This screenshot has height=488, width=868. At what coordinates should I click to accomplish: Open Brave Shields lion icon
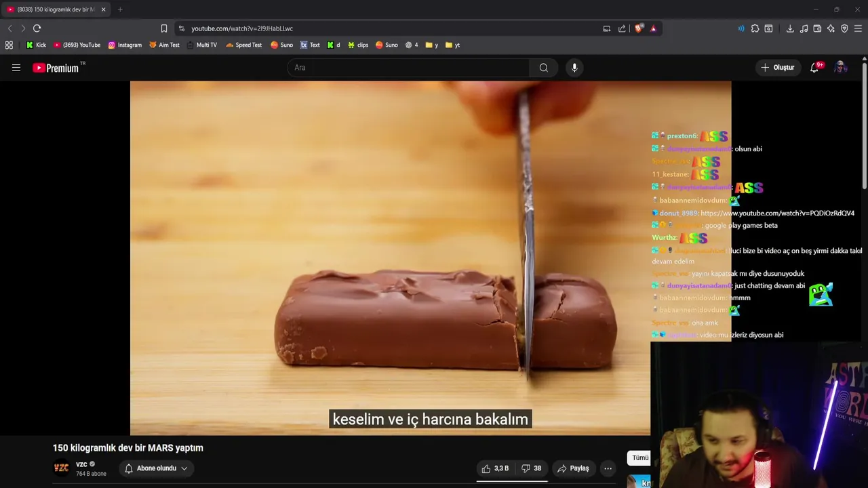click(639, 28)
